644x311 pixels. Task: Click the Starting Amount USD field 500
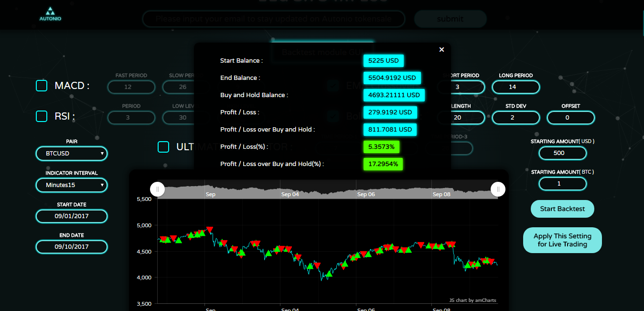tap(563, 153)
